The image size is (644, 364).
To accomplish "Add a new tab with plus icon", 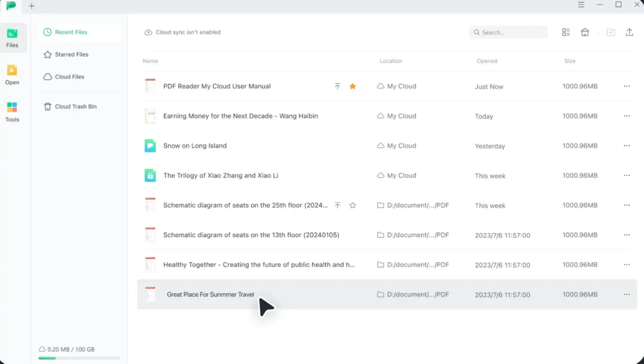I will pos(31,6).
